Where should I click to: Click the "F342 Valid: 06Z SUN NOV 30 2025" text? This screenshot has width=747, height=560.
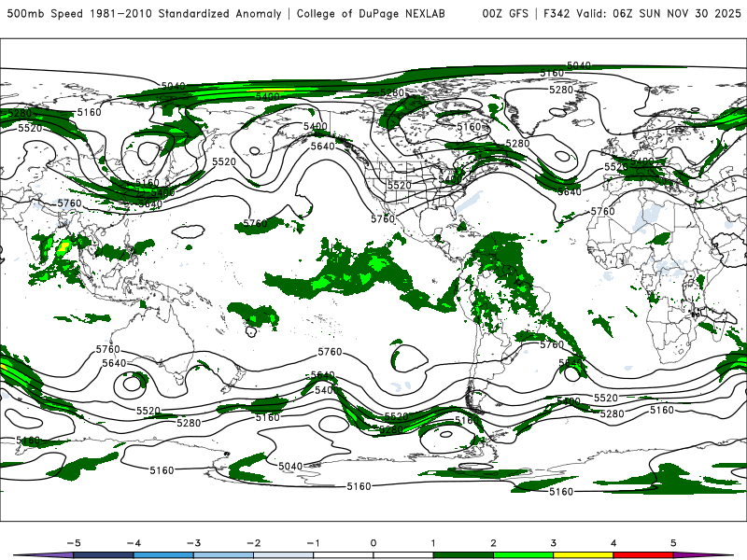(642, 14)
